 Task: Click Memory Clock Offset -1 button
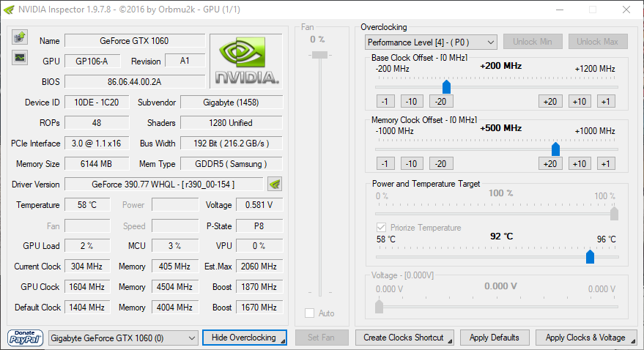(385, 164)
